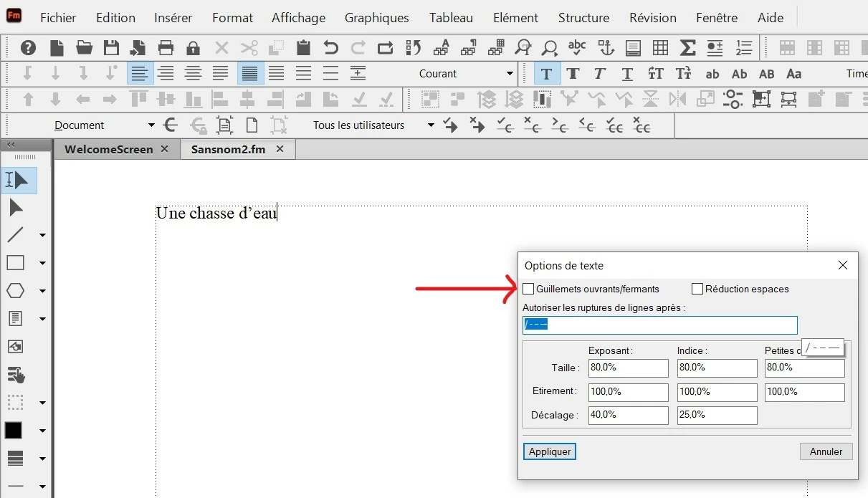Enable Réduction espaces checkbox
The image size is (868, 498).
click(x=697, y=289)
